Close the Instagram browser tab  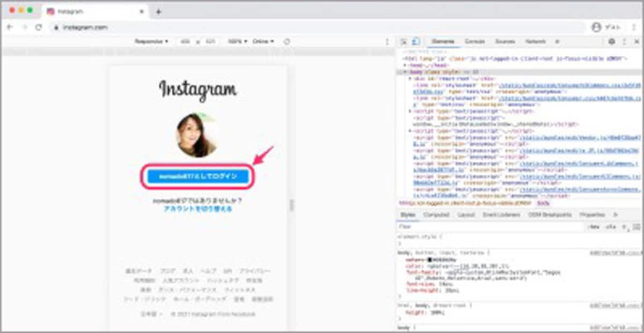click(142, 11)
